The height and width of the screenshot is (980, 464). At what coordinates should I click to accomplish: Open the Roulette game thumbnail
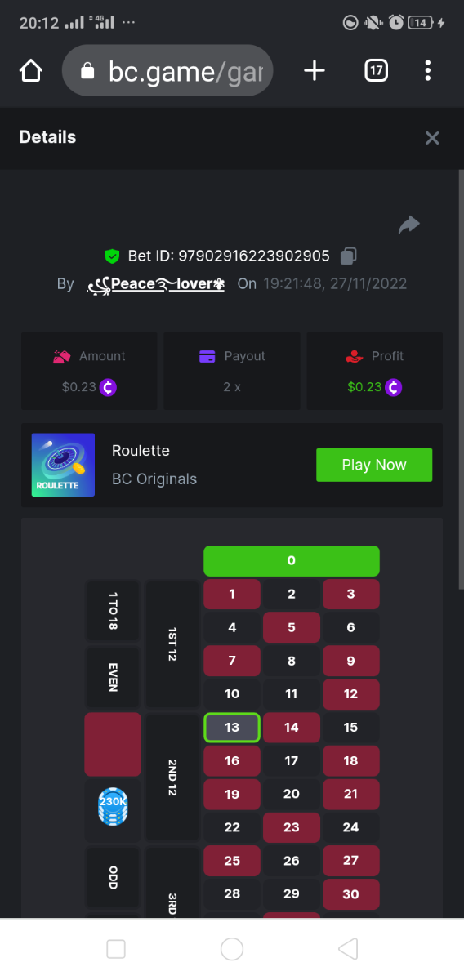pyautogui.click(x=63, y=465)
